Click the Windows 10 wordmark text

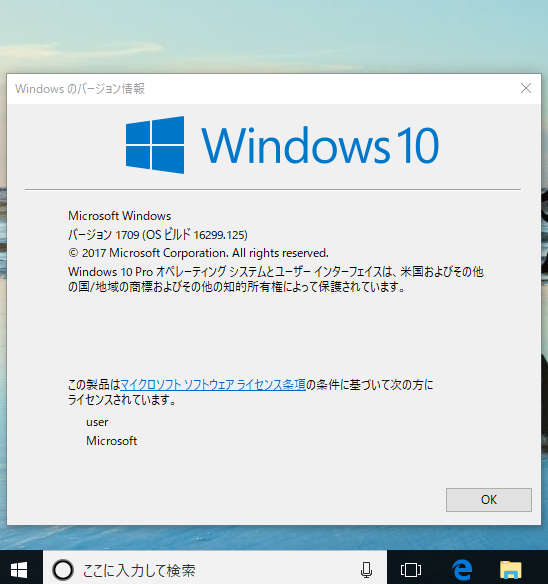pos(320,145)
